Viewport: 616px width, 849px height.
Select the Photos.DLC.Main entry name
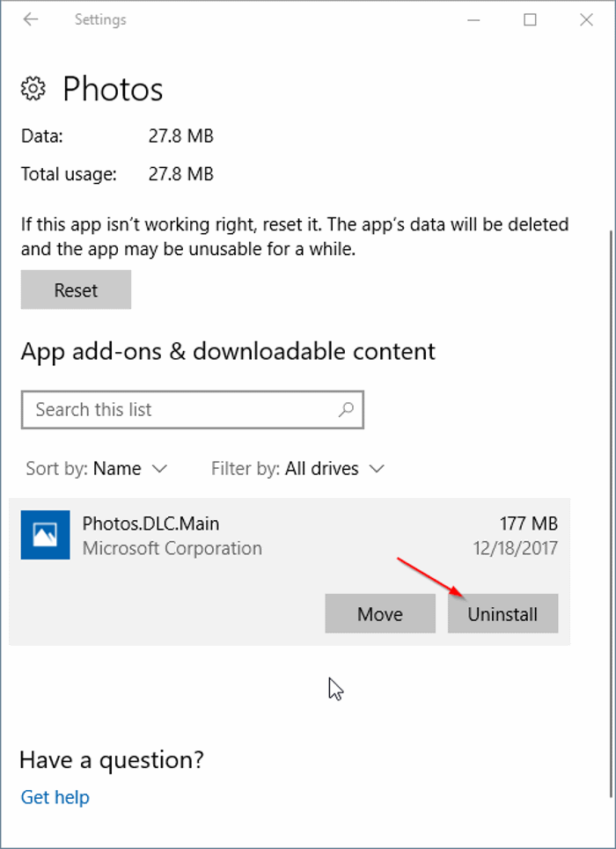click(x=150, y=523)
